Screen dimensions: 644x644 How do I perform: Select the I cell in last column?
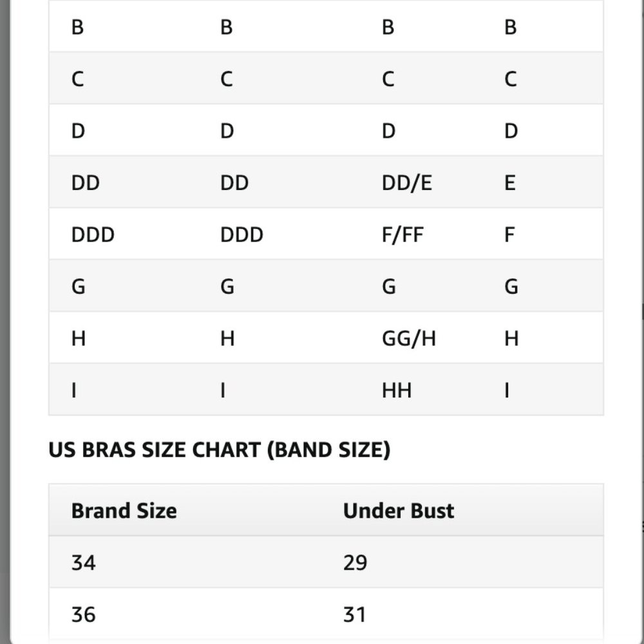click(507, 390)
